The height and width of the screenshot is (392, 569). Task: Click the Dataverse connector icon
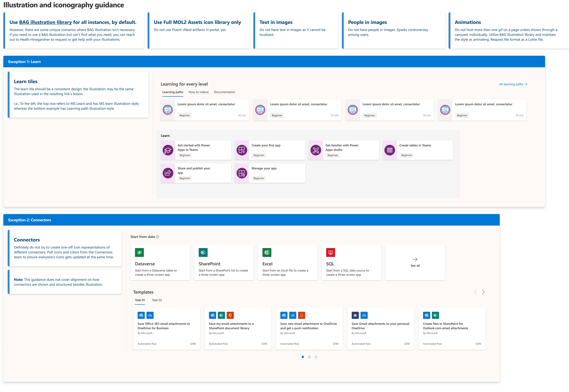coord(139,252)
